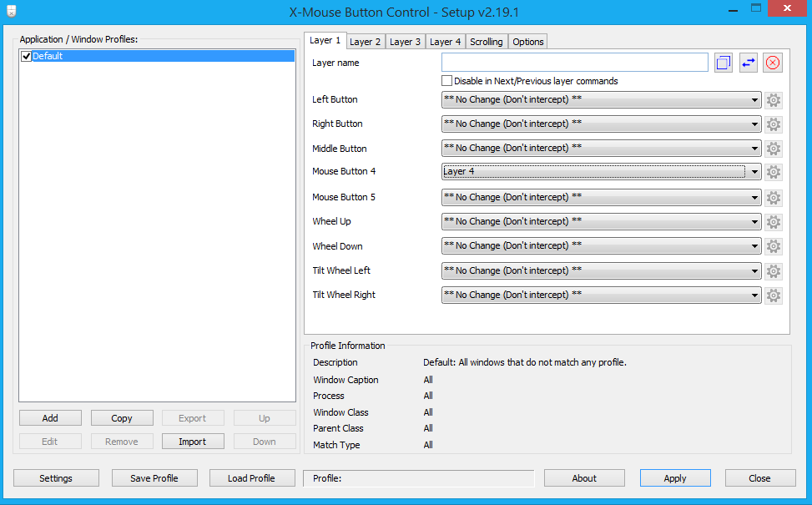The image size is (812, 505).
Task: Apply the current changes
Action: tap(675, 478)
